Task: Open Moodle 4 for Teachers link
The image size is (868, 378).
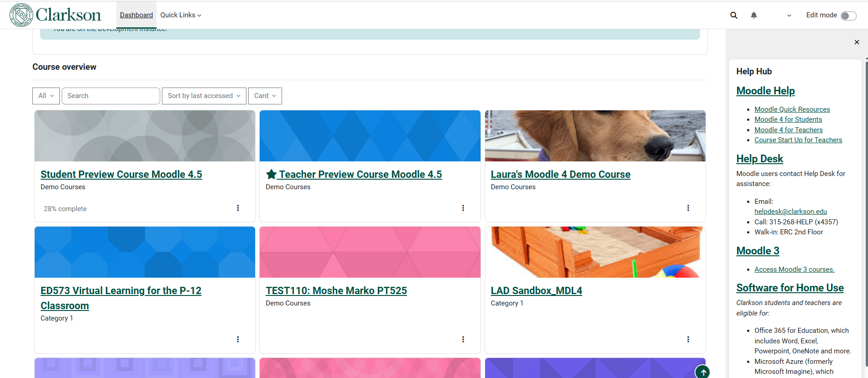Action: 788,130
